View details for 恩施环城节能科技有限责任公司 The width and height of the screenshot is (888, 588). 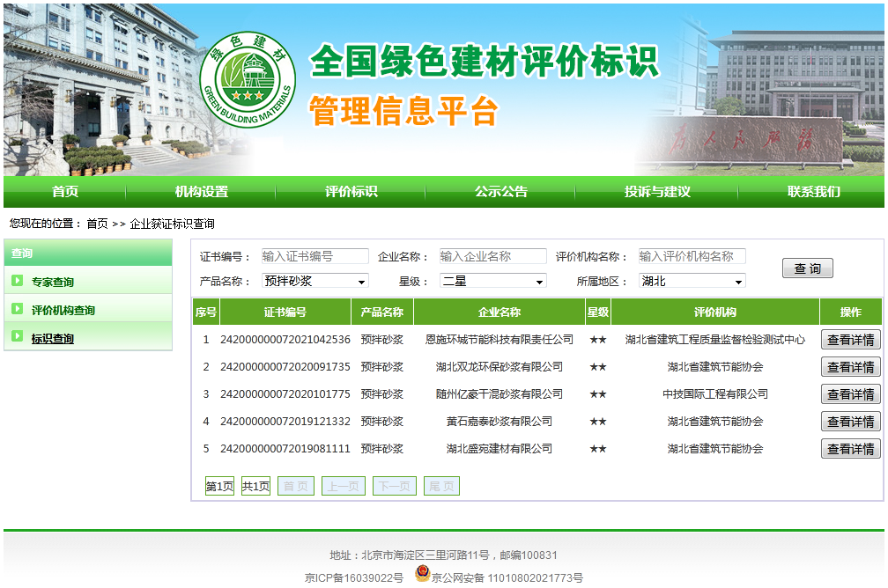(850, 340)
